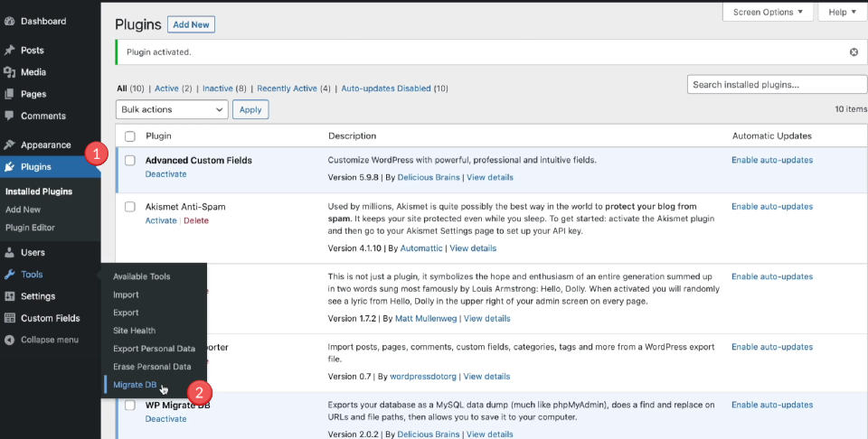Sort by Plugin column header
The height and width of the screenshot is (439, 868).
tap(158, 136)
